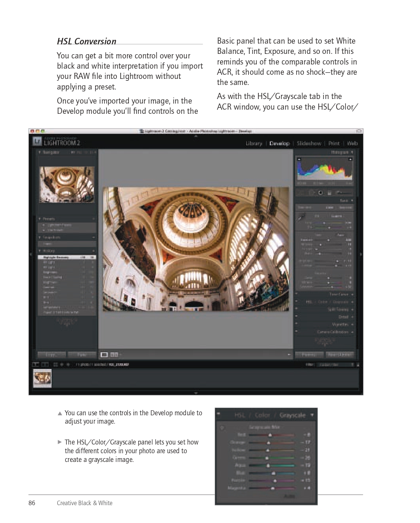420x523 pixels.
Task: Click the targeted adjustment tool in Grayscale Mix
Action: (222, 428)
